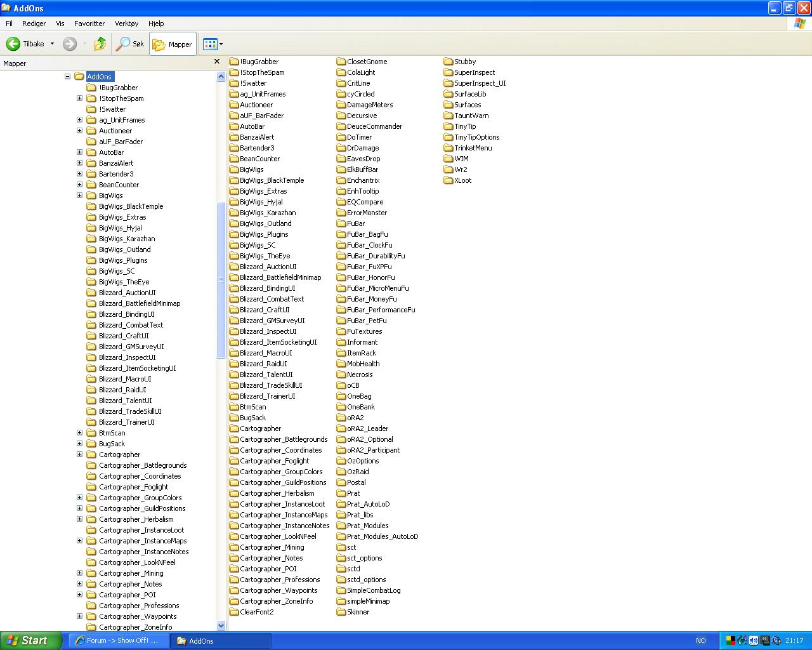The width and height of the screenshot is (812, 650).
Task: Select the Enchantrix folder icon
Action: (341, 180)
